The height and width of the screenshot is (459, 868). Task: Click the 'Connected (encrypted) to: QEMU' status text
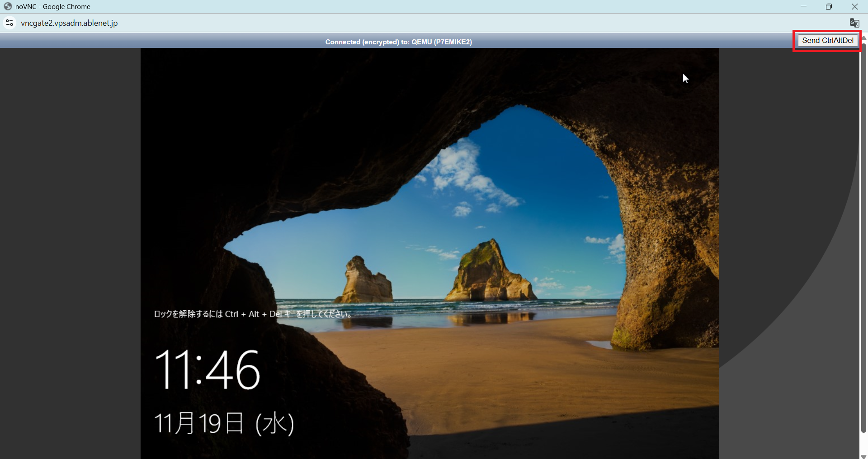coord(398,42)
